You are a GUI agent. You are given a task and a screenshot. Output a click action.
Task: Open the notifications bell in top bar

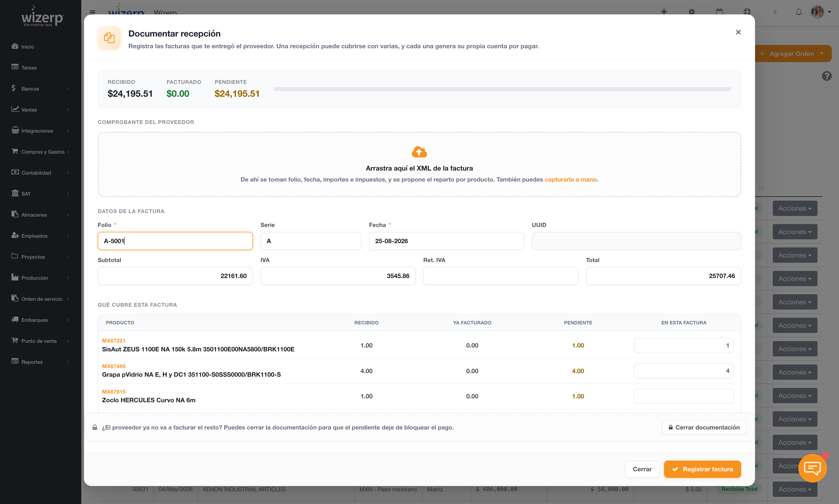coord(799,12)
